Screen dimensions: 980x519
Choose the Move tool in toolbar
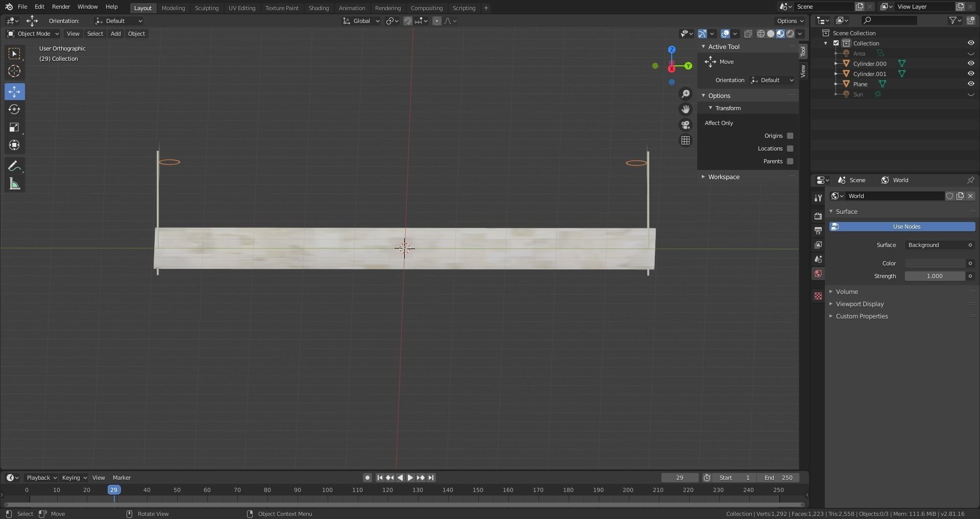tap(14, 92)
